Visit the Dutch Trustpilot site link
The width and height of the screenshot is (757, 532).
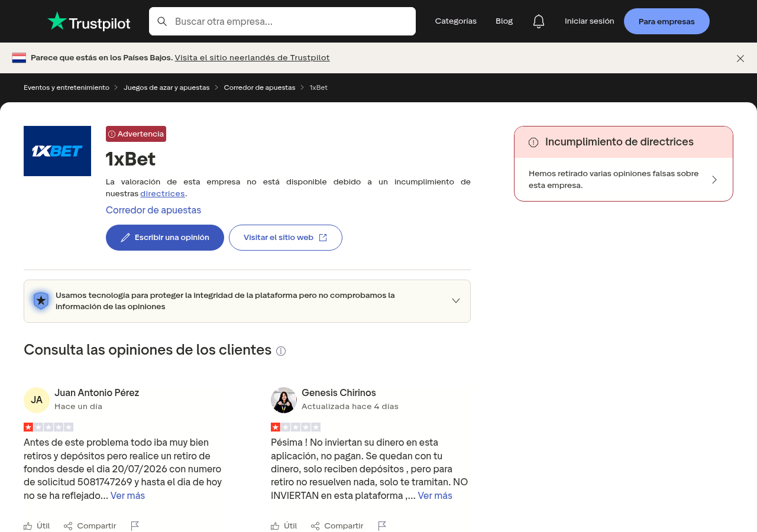(x=253, y=57)
